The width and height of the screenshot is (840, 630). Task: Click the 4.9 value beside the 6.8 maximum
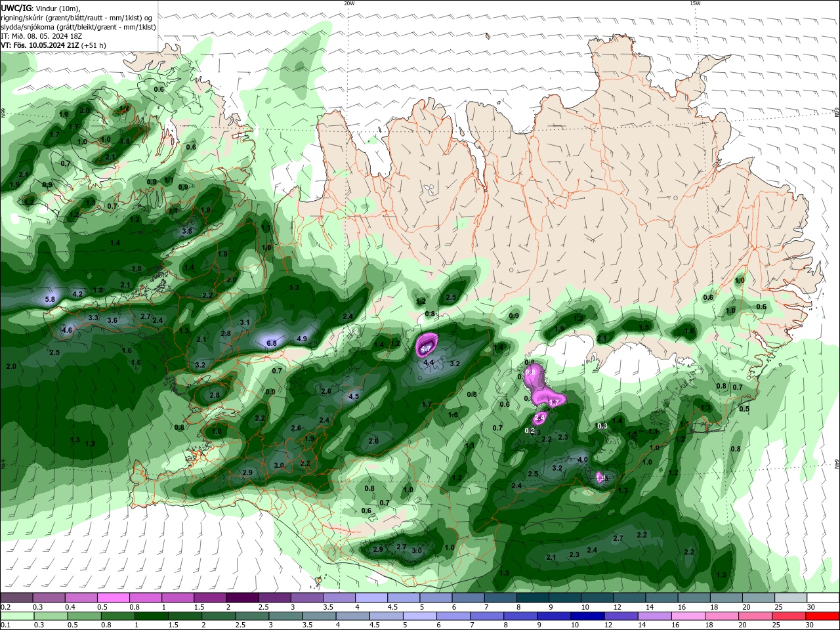(x=302, y=339)
